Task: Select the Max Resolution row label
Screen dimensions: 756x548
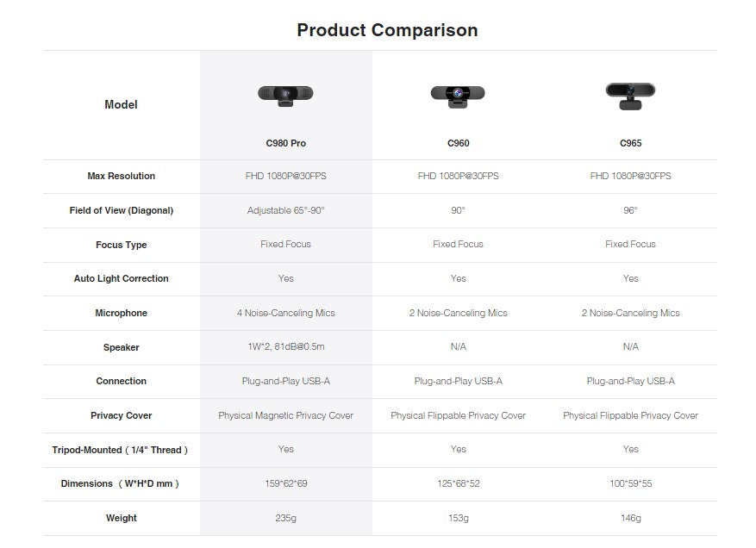Action: 122,176
